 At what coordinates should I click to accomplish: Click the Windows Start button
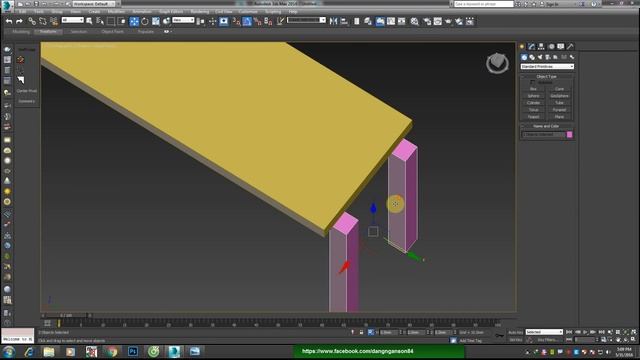(x=9, y=351)
